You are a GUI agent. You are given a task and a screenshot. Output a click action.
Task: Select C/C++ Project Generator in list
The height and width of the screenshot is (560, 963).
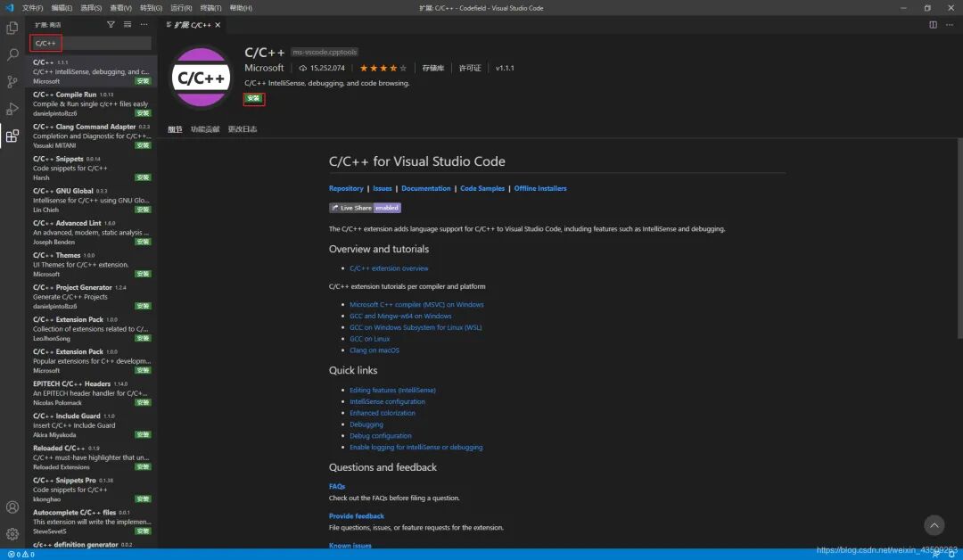pos(91,297)
